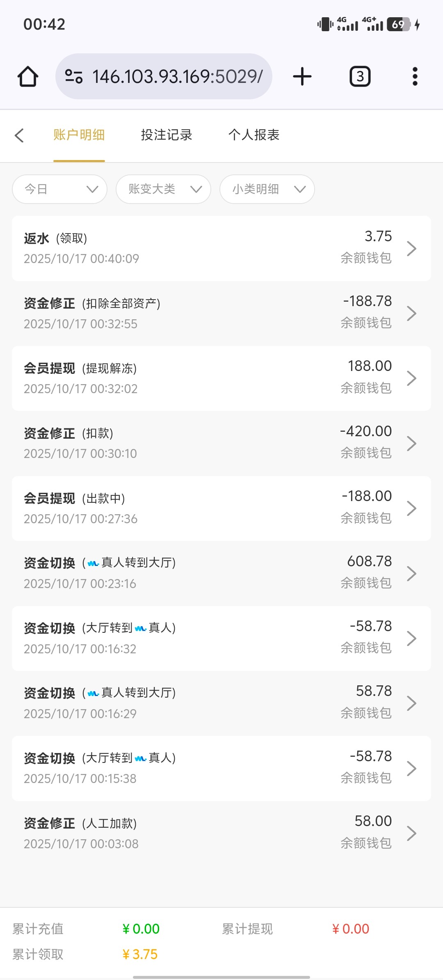This screenshot has height=980, width=443.
Task: Select the 账户明细 tab
Action: (79, 135)
